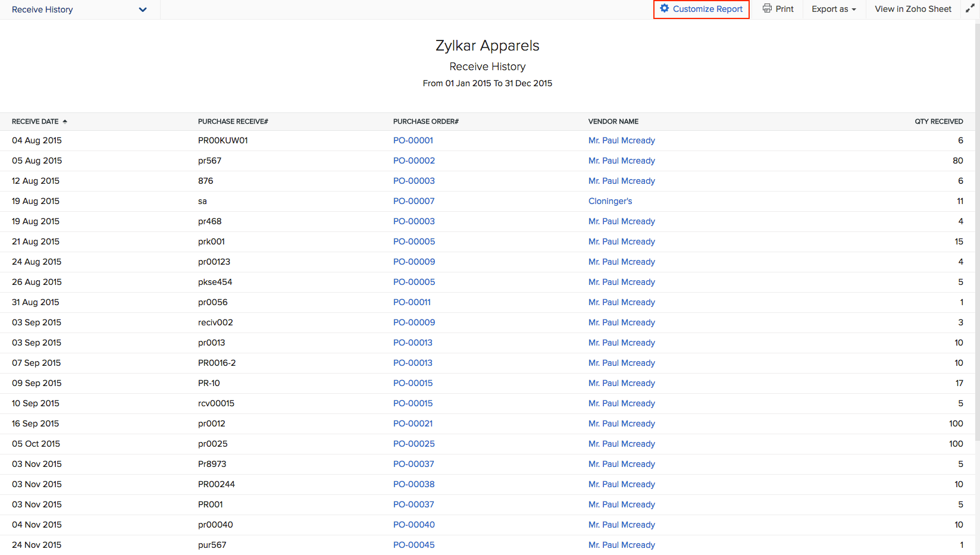
Task: Sort by Qty Received column header
Action: (938, 121)
